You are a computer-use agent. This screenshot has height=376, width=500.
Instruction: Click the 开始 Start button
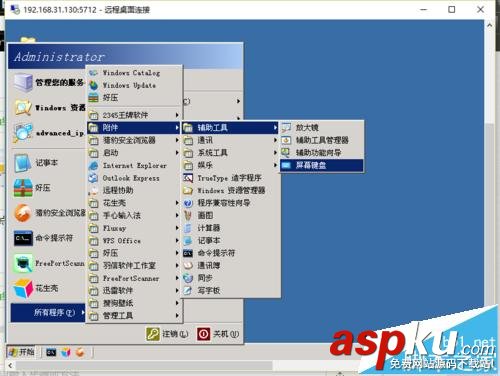pos(21,352)
